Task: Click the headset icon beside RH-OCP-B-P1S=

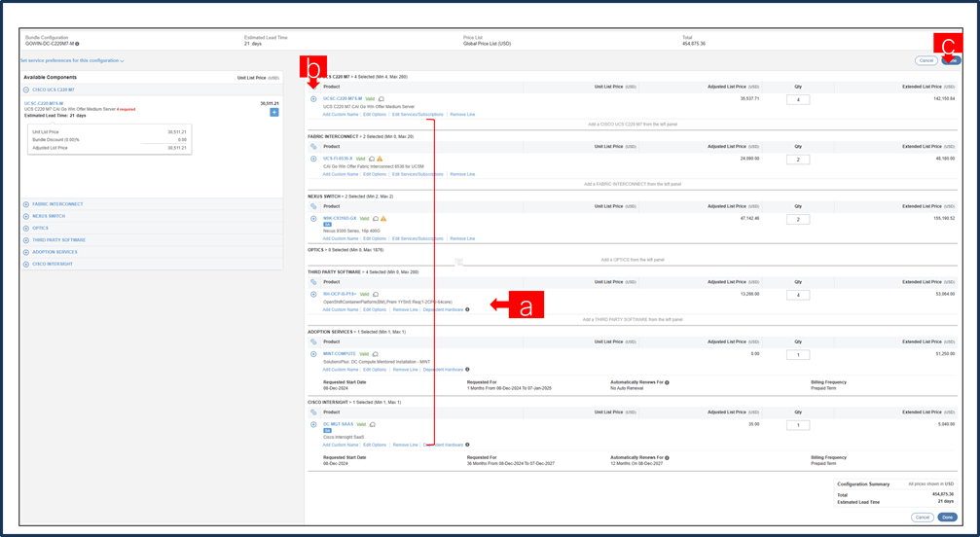Action: point(376,294)
